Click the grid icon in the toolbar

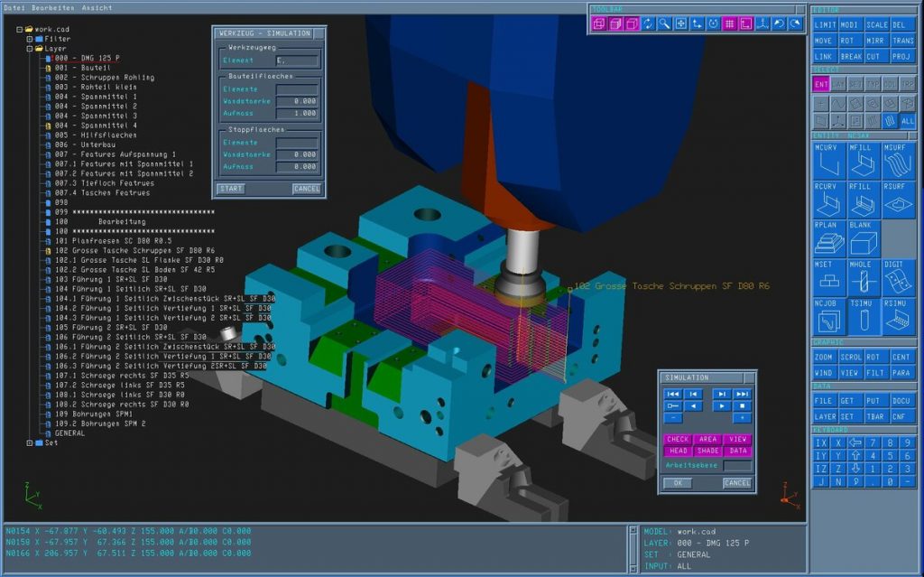tap(730, 23)
